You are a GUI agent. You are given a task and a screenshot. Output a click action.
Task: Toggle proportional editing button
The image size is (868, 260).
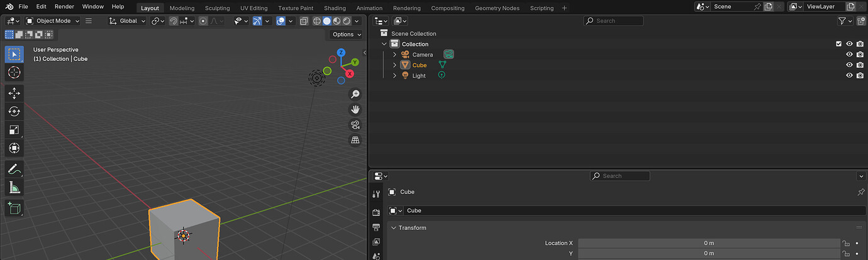point(203,21)
